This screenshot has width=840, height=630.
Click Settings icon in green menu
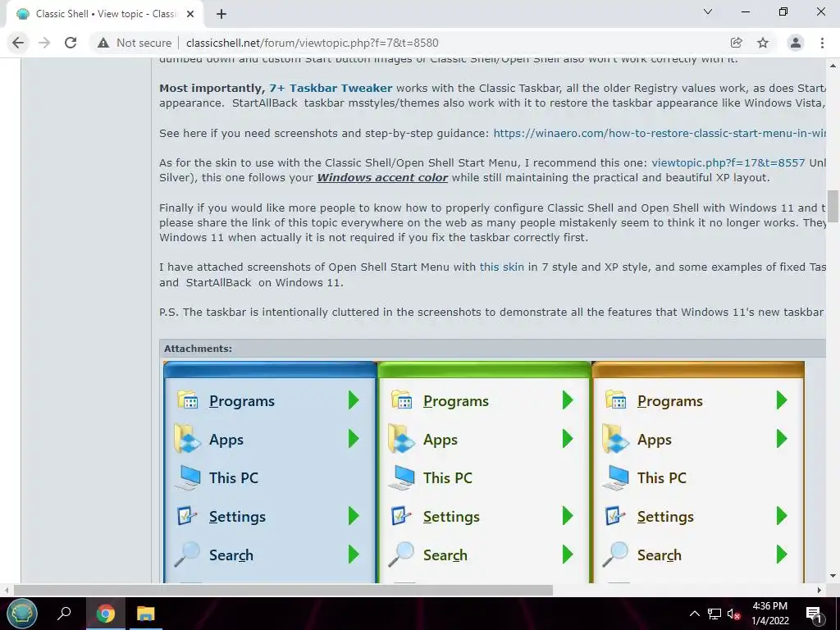click(x=402, y=517)
